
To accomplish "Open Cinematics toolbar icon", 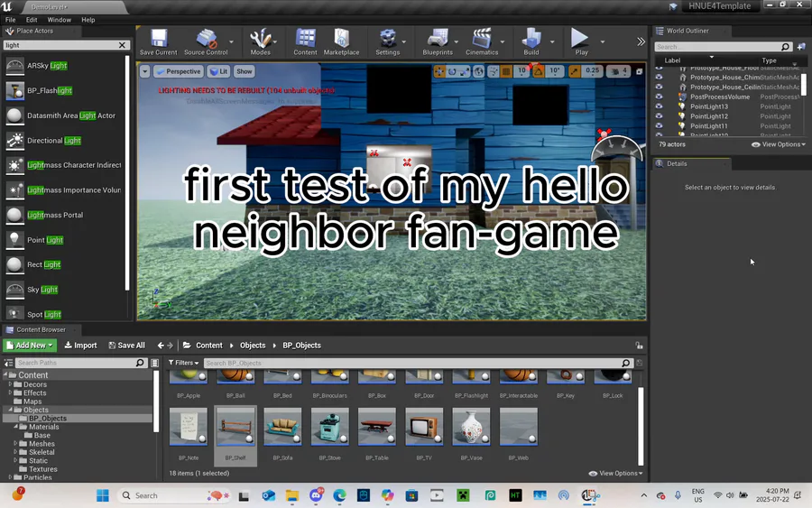I will coord(482,42).
